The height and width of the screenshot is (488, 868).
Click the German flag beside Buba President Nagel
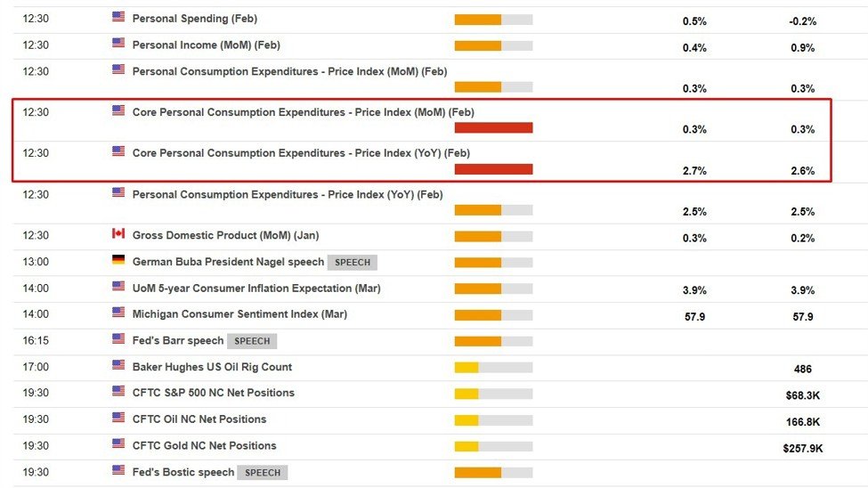(x=118, y=260)
